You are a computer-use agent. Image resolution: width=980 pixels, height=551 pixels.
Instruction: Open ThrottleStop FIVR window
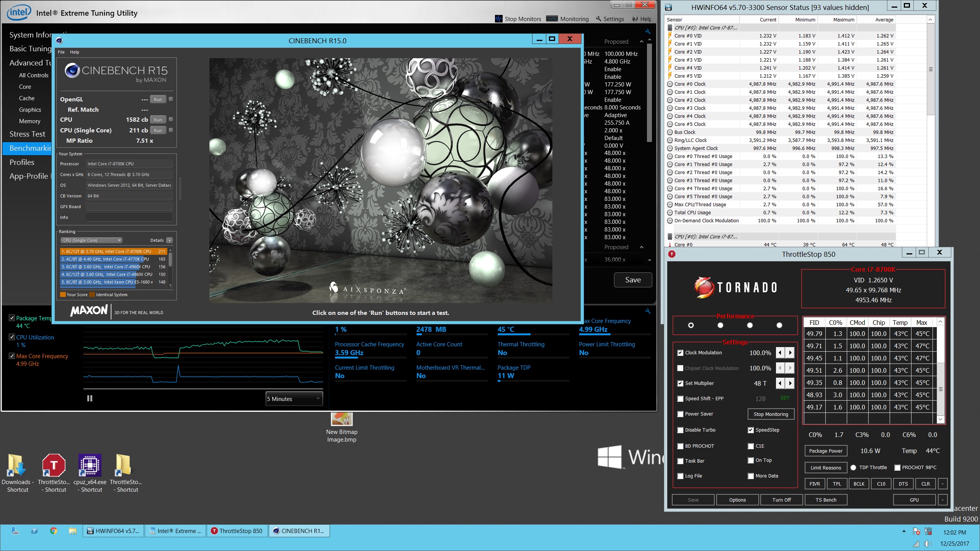pyautogui.click(x=815, y=484)
